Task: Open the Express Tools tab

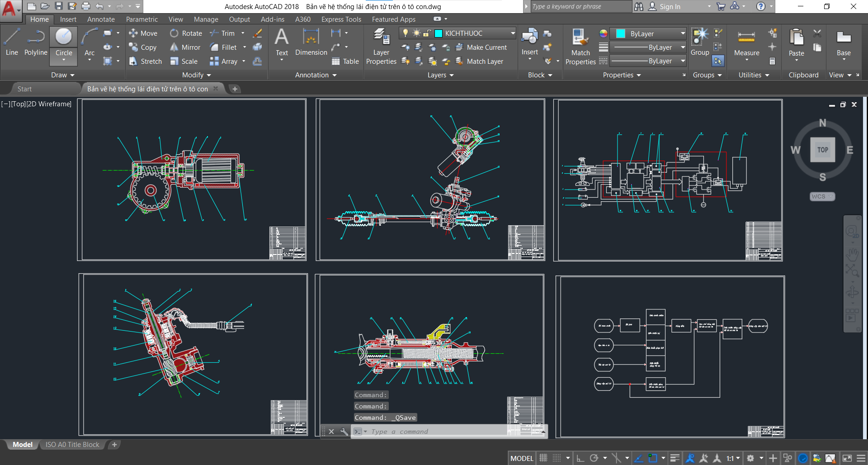Action: click(341, 19)
